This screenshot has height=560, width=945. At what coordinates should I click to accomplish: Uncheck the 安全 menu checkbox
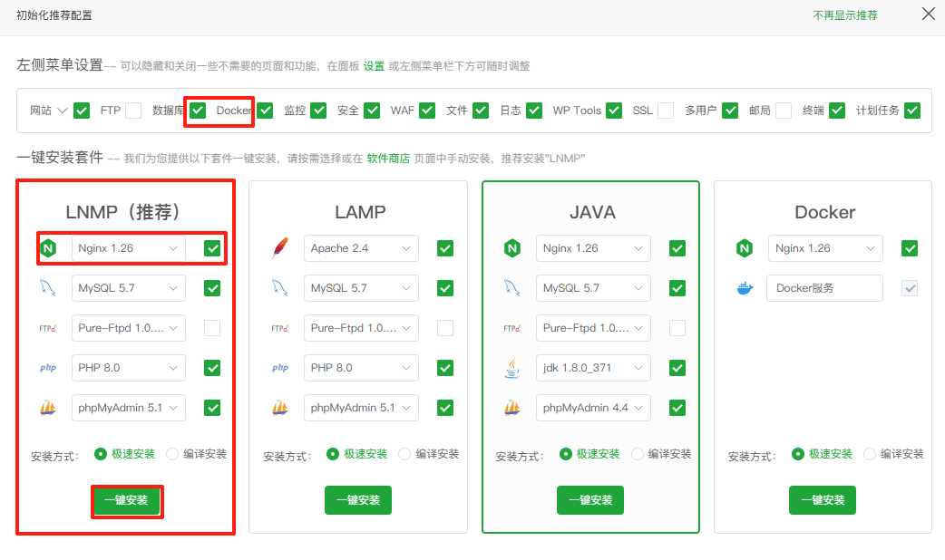372,111
